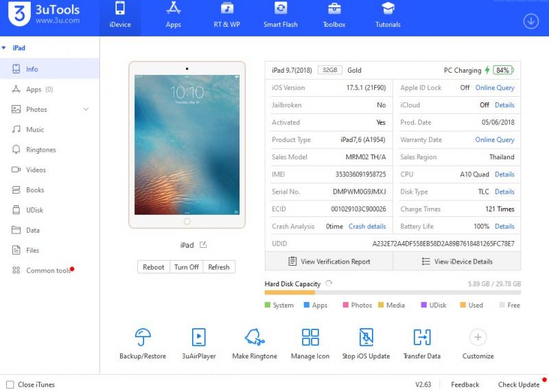Open Stop iOS Update tool
The image size is (549, 392).
pos(366,344)
